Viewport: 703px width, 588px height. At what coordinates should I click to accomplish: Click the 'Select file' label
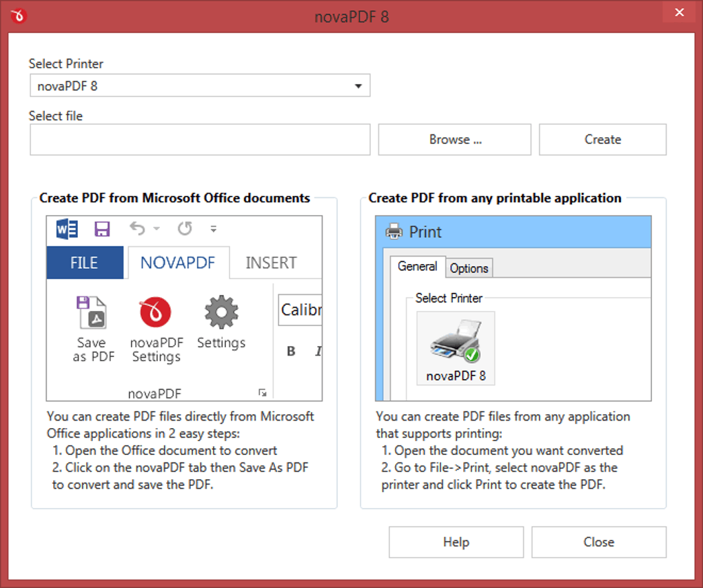click(x=56, y=116)
